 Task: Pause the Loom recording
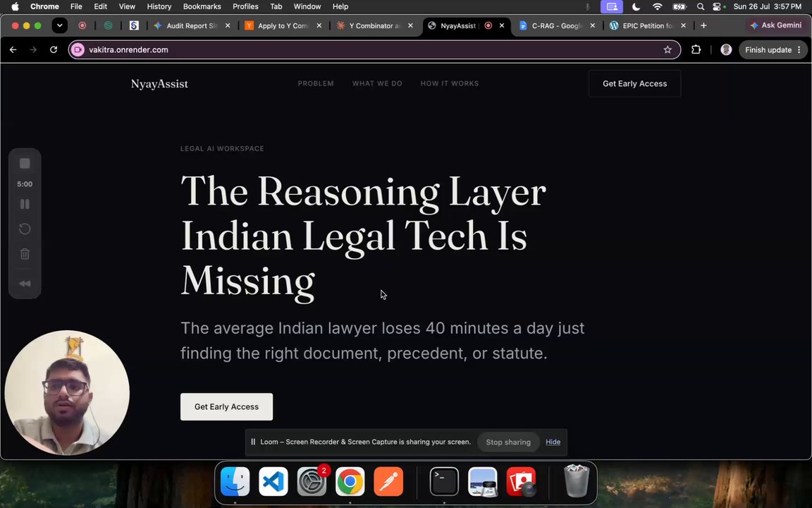pos(25,204)
